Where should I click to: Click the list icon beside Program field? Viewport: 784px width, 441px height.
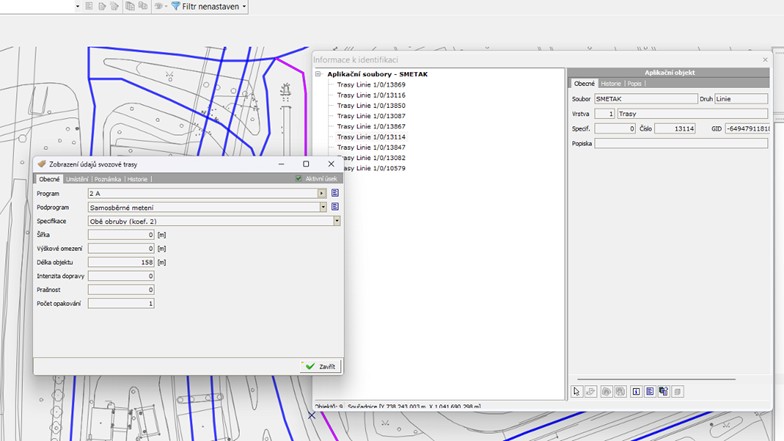pos(335,192)
